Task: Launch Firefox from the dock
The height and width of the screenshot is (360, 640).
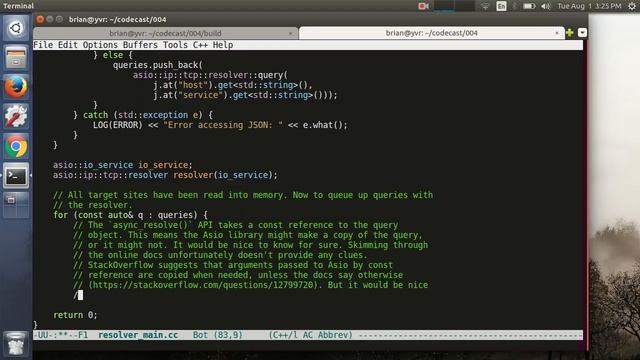Action: coord(16,87)
